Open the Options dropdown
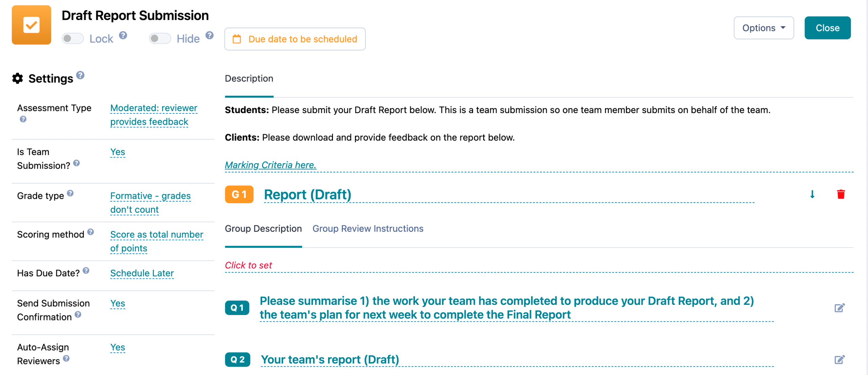This screenshot has height=375, width=868. (763, 28)
